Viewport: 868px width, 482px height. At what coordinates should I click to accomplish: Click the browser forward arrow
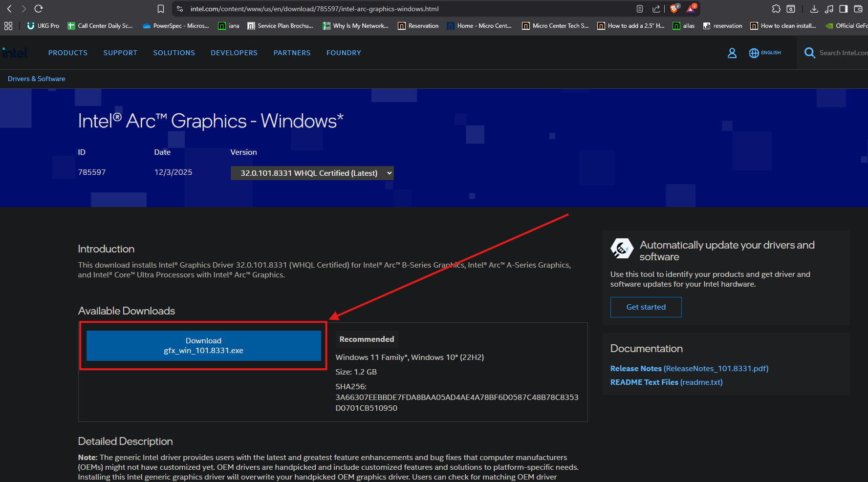23,9
